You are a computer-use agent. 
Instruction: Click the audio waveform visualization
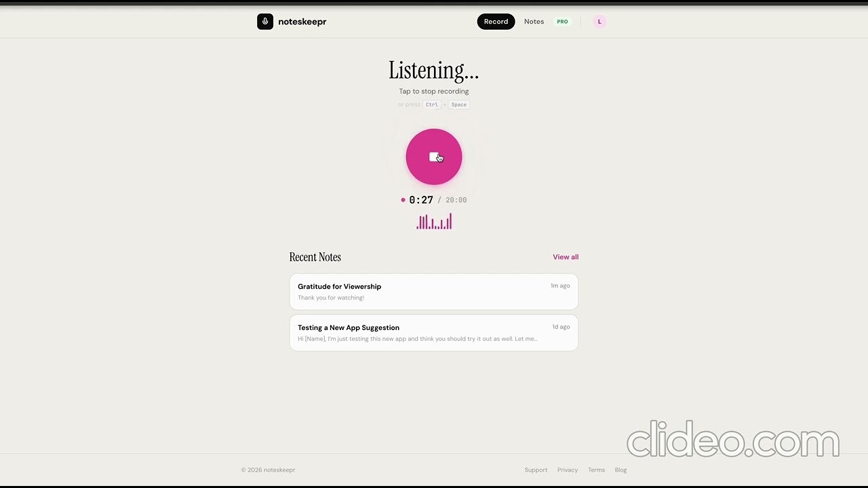pyautogui.click(x=433, y=222)
